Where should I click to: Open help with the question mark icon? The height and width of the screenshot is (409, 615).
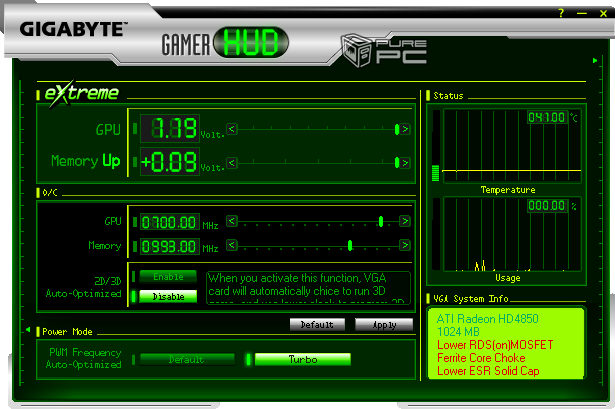click(x=561, y=13)
